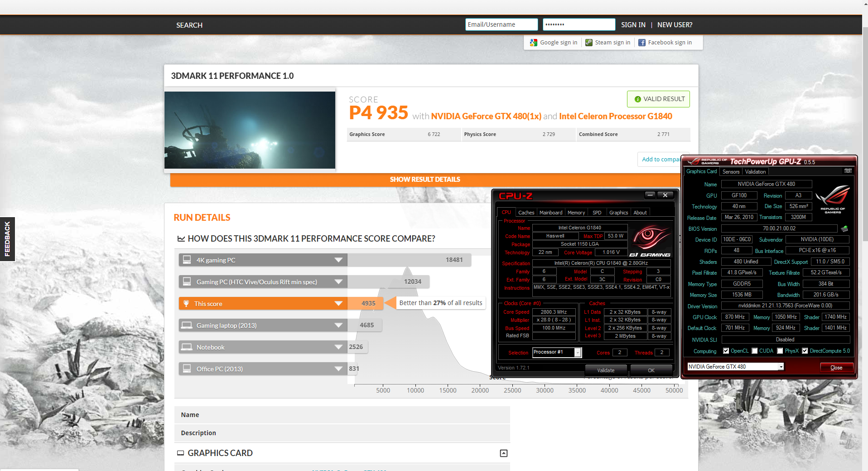
Task: Click the Close button in GPU-Z
Action: click(x=836, y=368)
